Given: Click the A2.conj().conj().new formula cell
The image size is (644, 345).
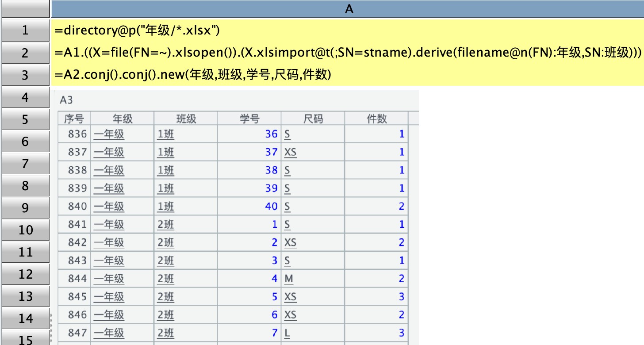Looking at the screenshot, I should click(x=348, y=75).
